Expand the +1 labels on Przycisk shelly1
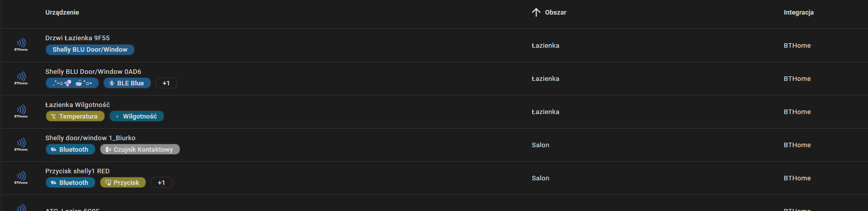This screenshot has width=868, height=211. (x=161, y=183)
